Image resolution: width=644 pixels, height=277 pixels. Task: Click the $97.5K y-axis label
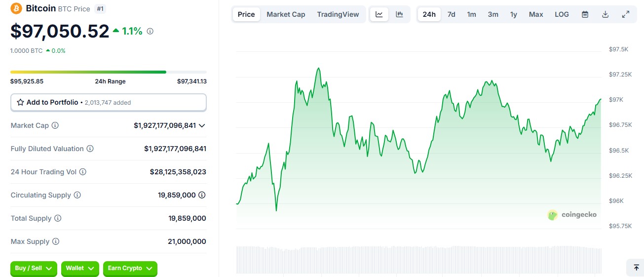618,49
